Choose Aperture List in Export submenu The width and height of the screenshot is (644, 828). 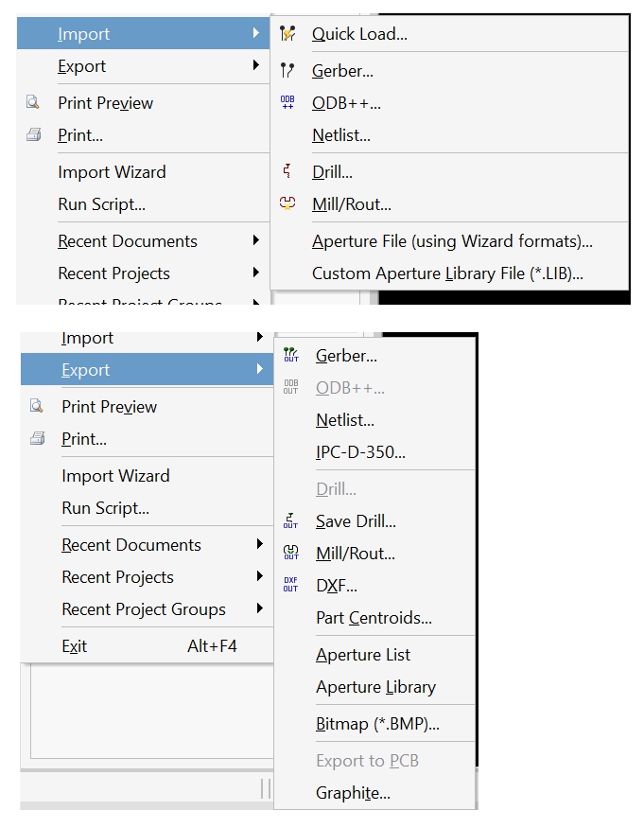362,655
